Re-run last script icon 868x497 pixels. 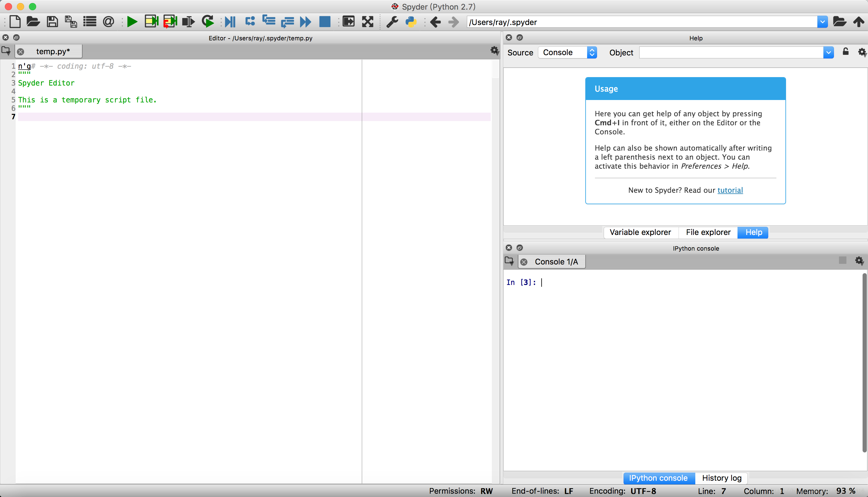click(x=208, y=22)
